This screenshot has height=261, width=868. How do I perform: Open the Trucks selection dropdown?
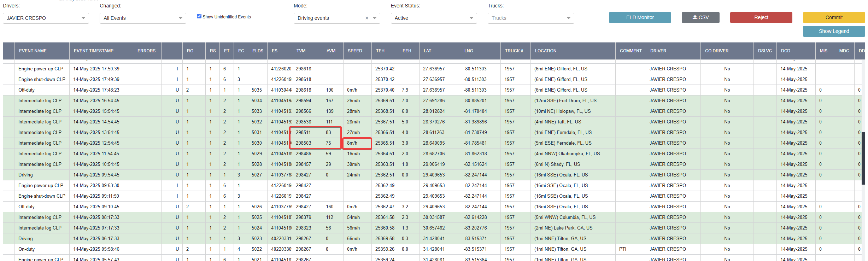531,18
